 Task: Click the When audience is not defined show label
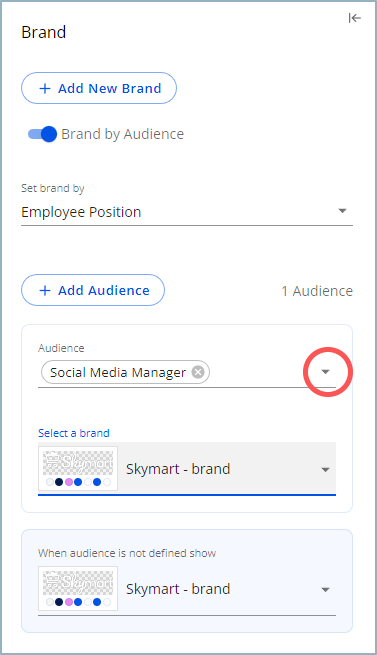pyautogui.click(x=127, y=553)
